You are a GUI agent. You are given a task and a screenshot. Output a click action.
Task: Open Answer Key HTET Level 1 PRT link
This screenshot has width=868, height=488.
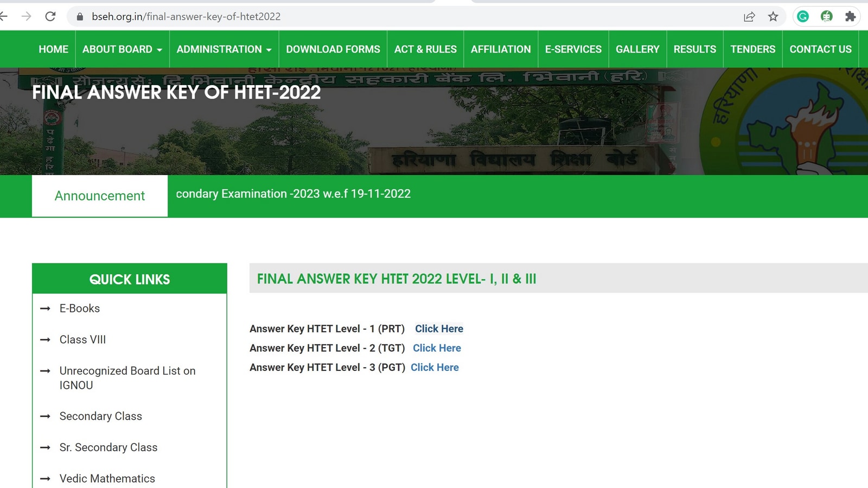tap(439, 329)
